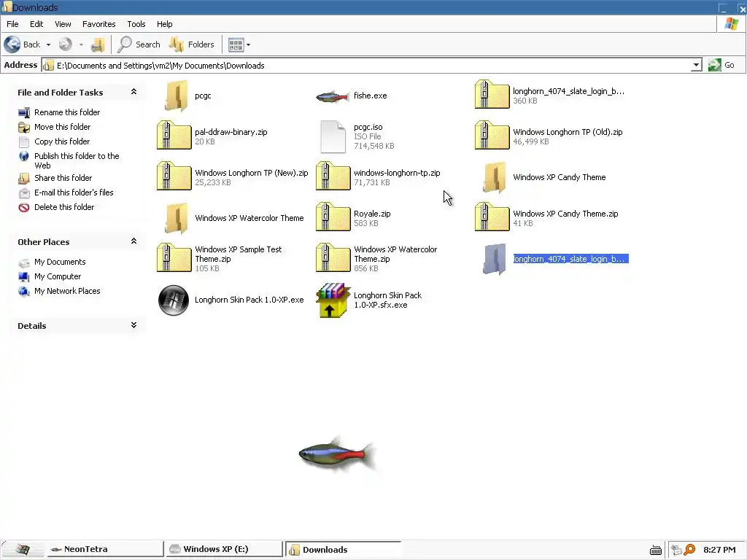Click the magnifier tray icon
Screen dimensions: 747x560
point(689,550)
